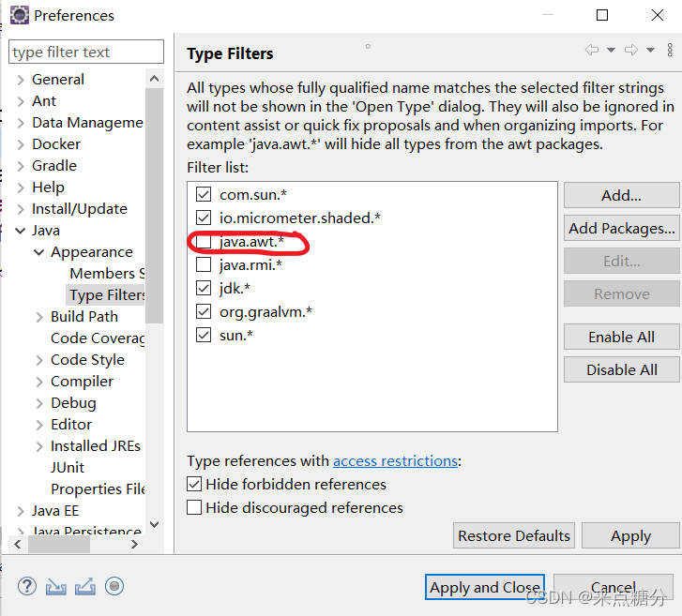Enable Hide discouraged references checkbox

194,507
